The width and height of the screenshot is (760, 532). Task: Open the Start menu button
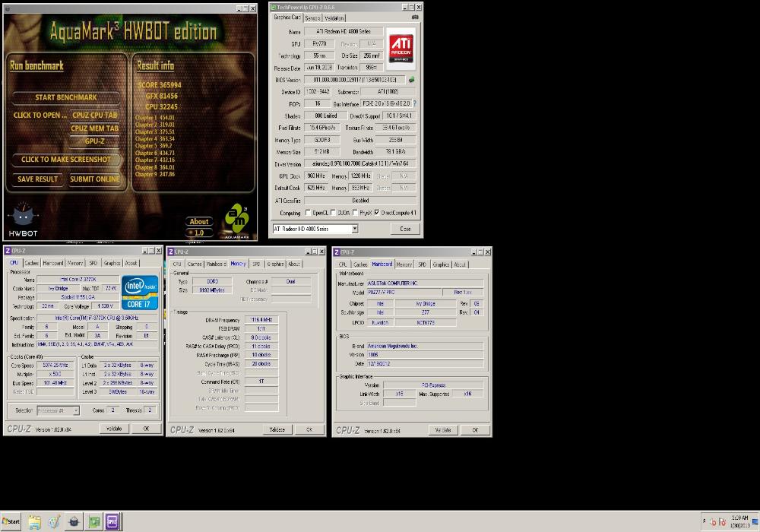click(11, 522)
